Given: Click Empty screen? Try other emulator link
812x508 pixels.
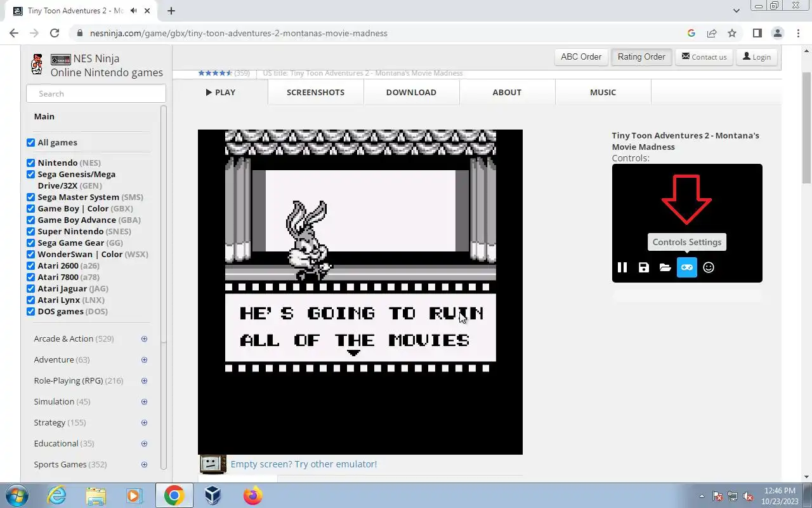Looking at the screenshot, I should coord(303,464).
